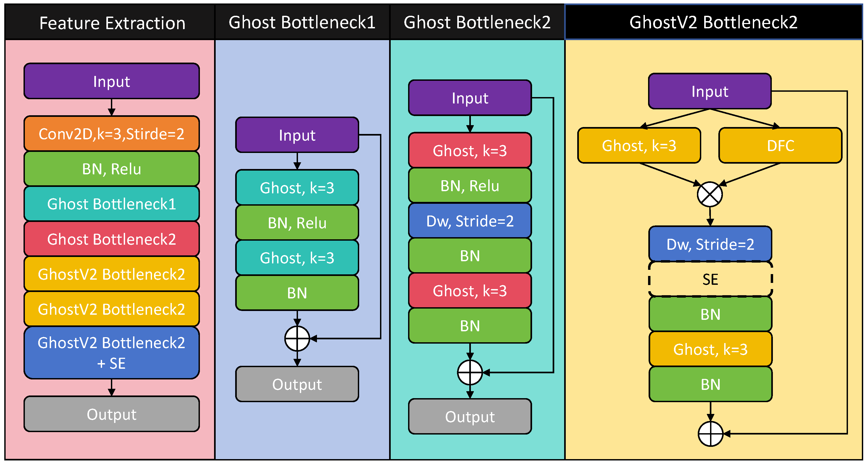This screenshot has width=868, height=465.
Task: Click the Conv2D,k=3,Stirde=2 block
Action: 111,134
